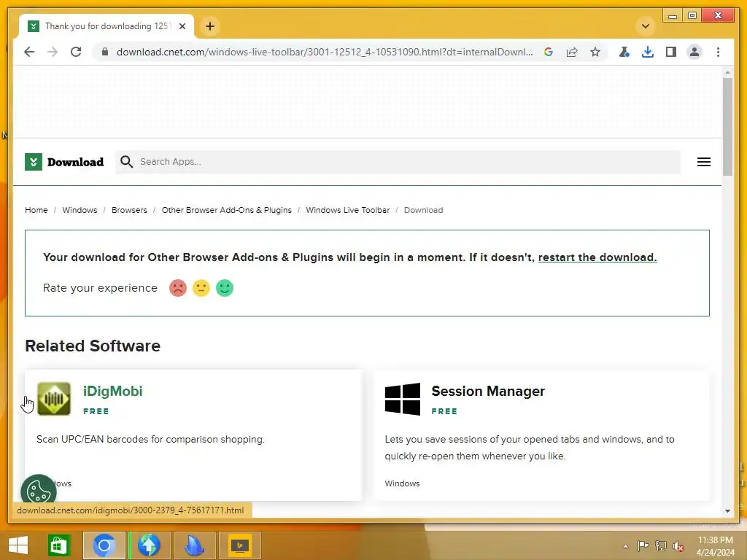This screenshot has height=560, width=747.
Task: Open the Chrome Labs flask icon
Action: coord(624,52)
